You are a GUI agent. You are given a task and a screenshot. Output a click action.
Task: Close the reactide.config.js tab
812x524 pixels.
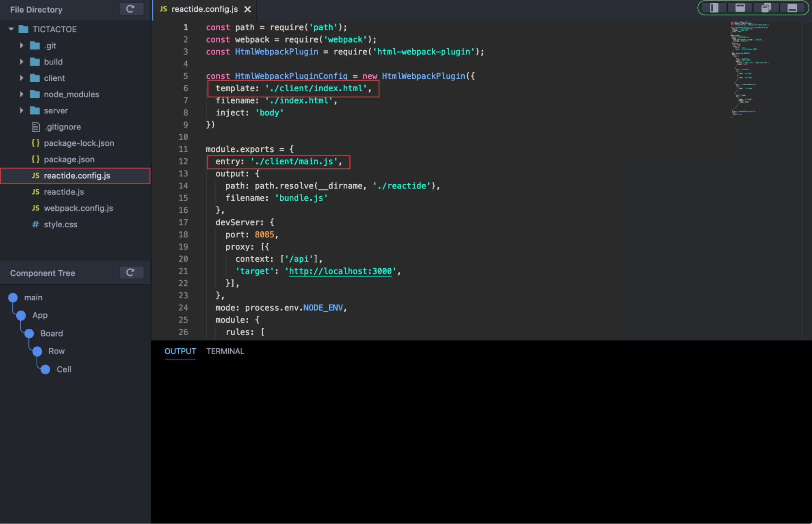click(x=247, y=9)
